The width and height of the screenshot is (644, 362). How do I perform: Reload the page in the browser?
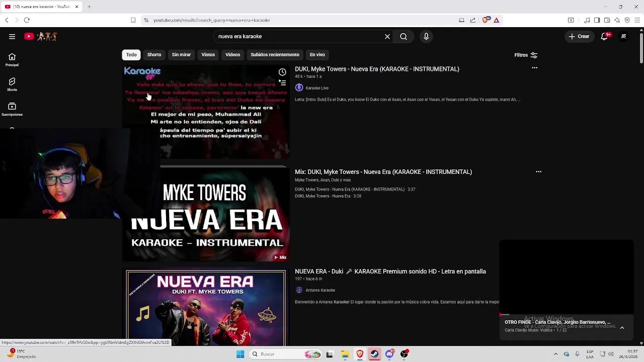(x=27, y=20)
